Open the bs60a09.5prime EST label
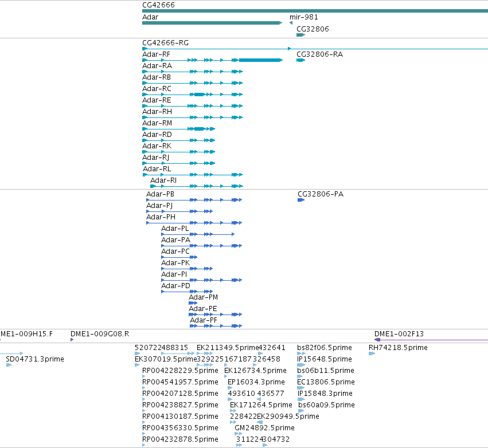The height and width of the screenshot is (448, 488). (x=326, y=406)
